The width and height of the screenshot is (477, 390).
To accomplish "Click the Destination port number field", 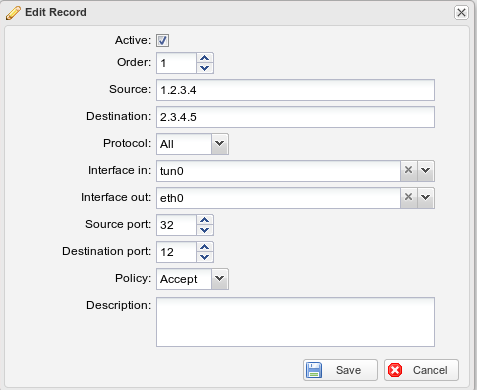I will [x=176, y=252].
